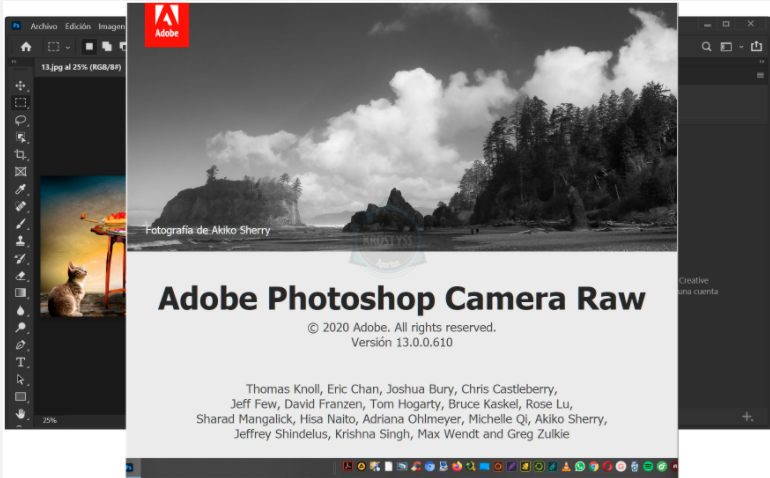Click the 25% zoom level field

[x=50, y=421]
